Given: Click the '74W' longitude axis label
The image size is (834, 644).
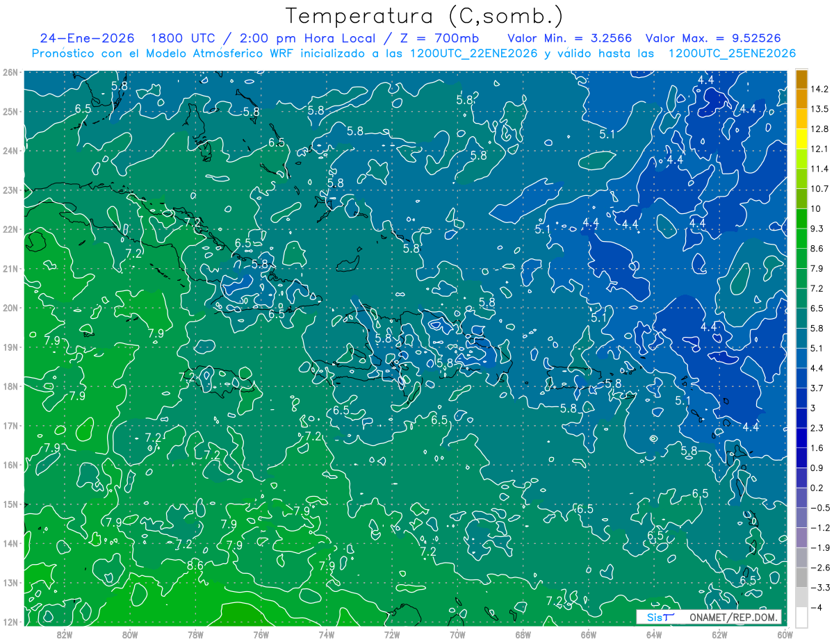Looking at the screenshot, I should [327, 634].
